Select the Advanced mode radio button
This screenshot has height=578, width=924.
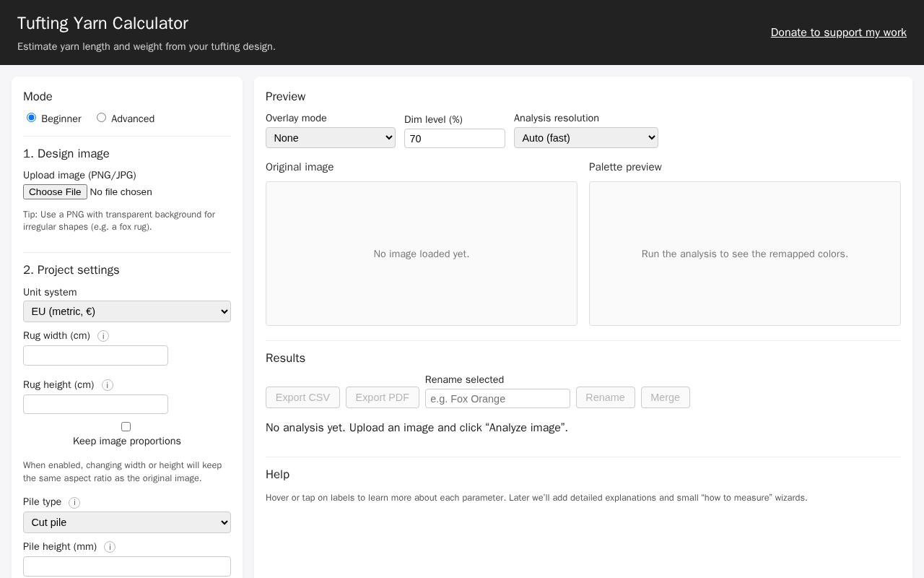point(101,118)
